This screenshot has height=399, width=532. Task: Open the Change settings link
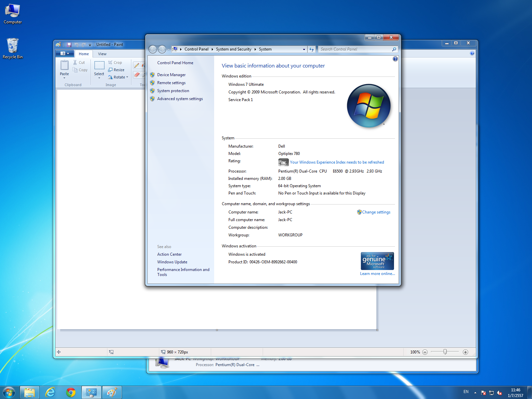[x=376, y=212]
